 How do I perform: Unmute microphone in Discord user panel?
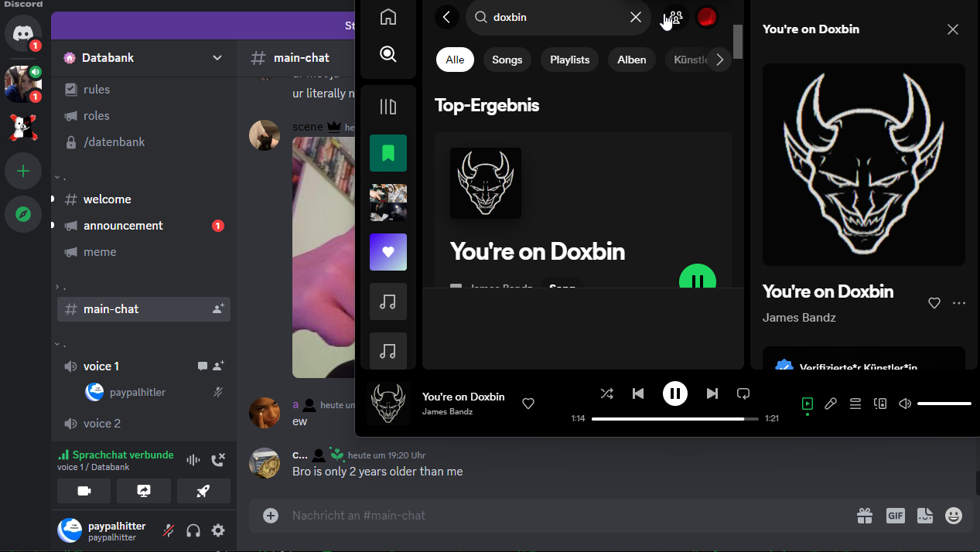[x=169, y=530]
